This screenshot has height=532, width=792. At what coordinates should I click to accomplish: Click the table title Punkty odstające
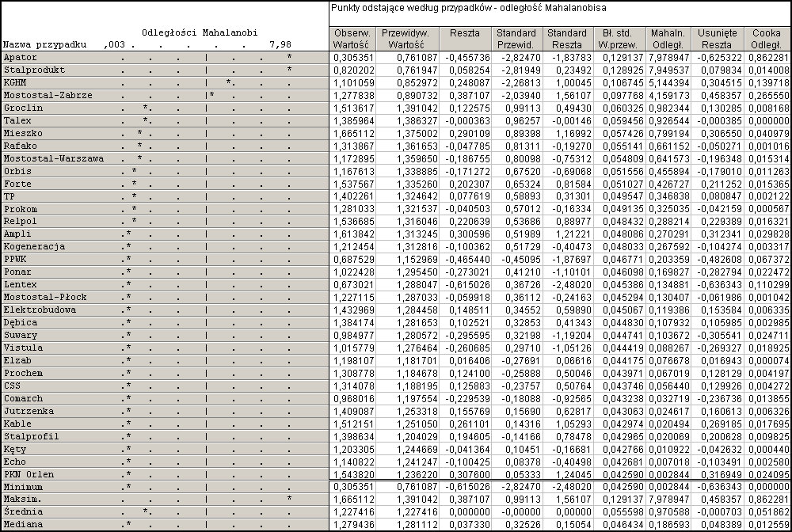(469, 8)
